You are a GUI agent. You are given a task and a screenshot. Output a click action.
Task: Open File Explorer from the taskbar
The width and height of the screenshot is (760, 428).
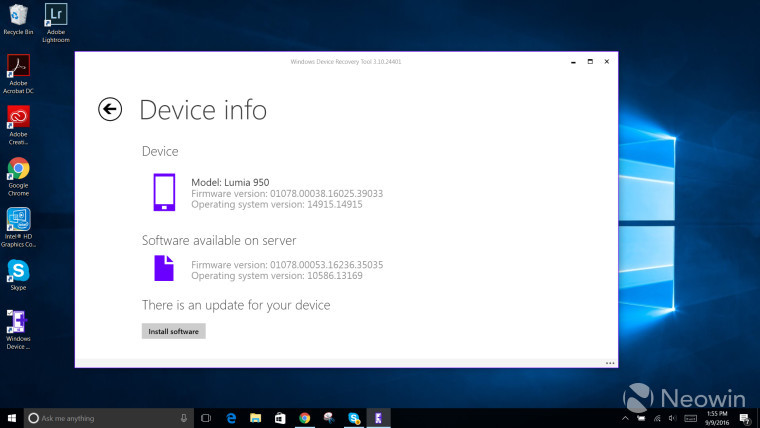255,418
